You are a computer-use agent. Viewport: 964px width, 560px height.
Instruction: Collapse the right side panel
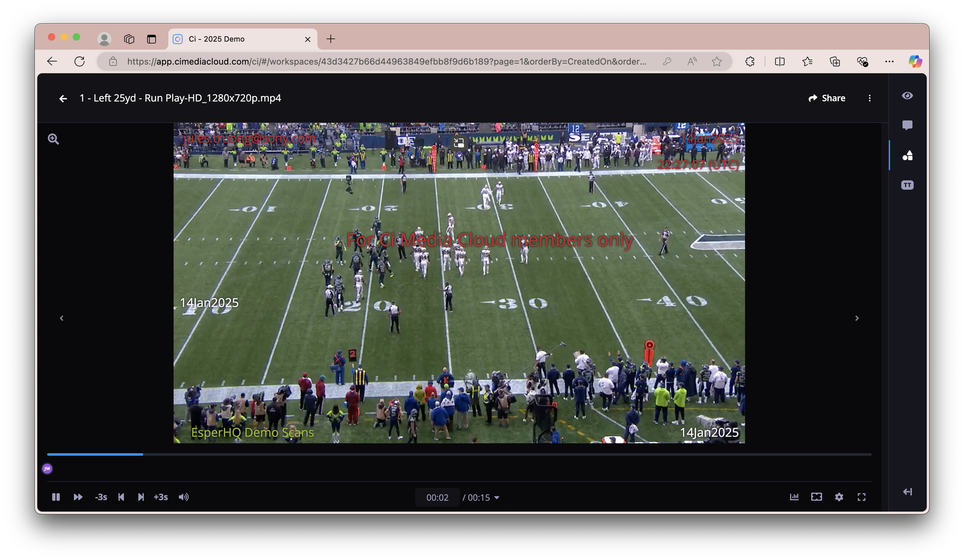click(907, 492)
